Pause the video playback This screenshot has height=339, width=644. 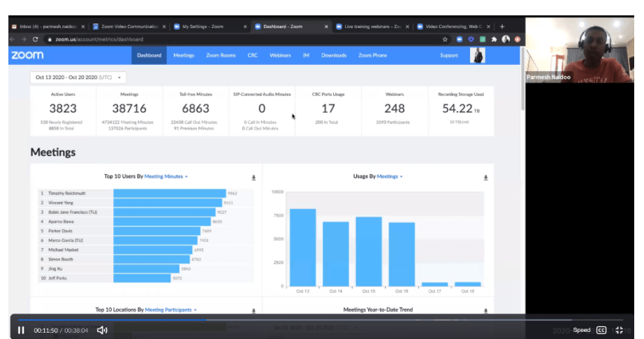(x=21, y=330)
